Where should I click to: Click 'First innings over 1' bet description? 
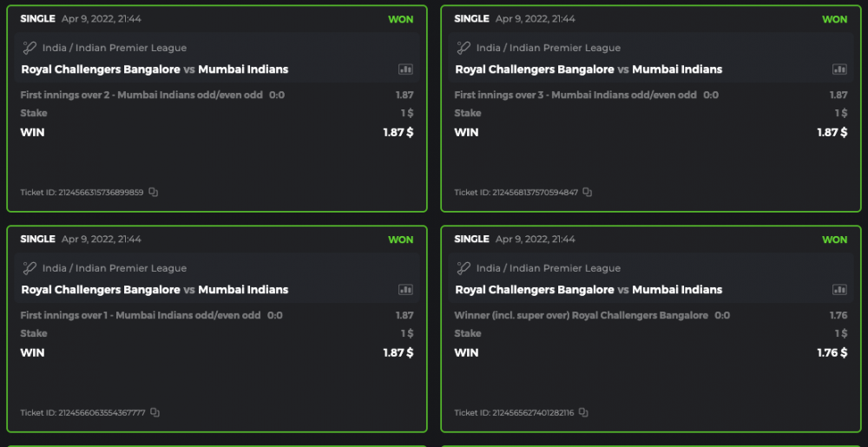tap(141, 315)
